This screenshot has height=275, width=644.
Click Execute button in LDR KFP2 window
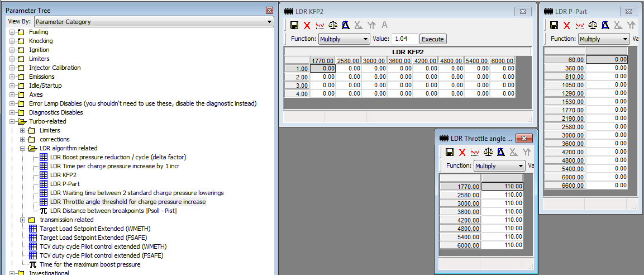[433, 39]
